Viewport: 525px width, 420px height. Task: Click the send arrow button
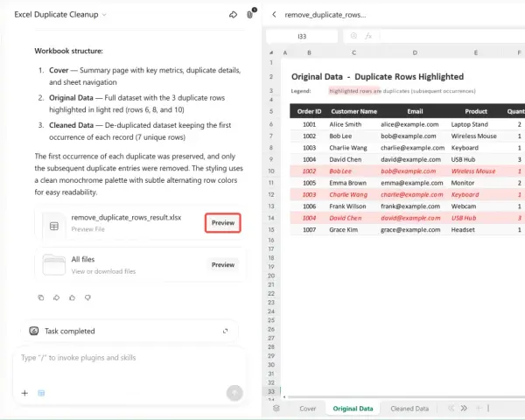pos(234,393)
